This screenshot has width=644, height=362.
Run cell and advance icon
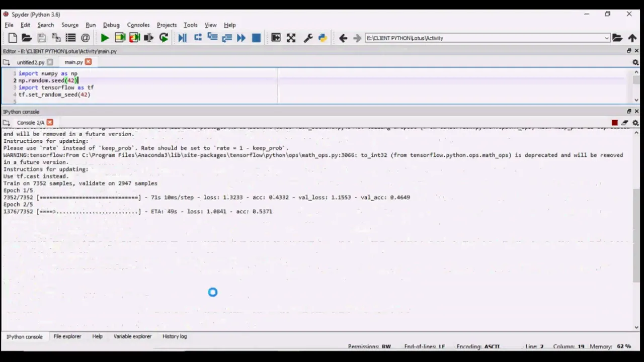134,38
